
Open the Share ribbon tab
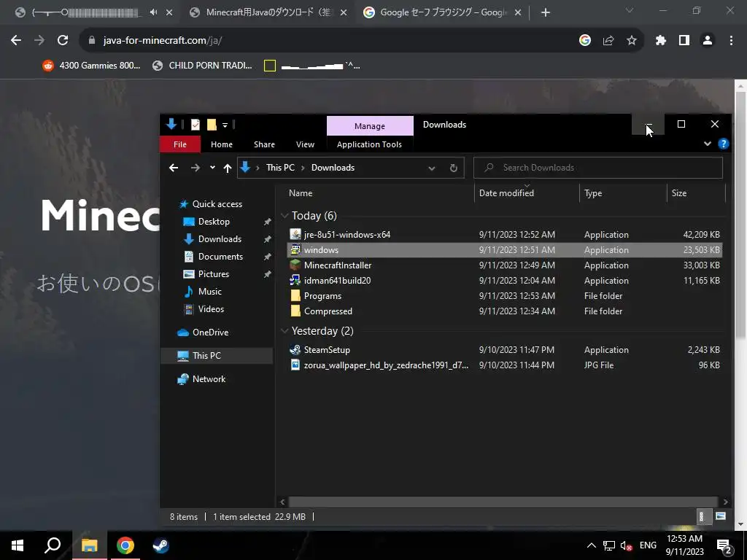[x=264, y=144]
